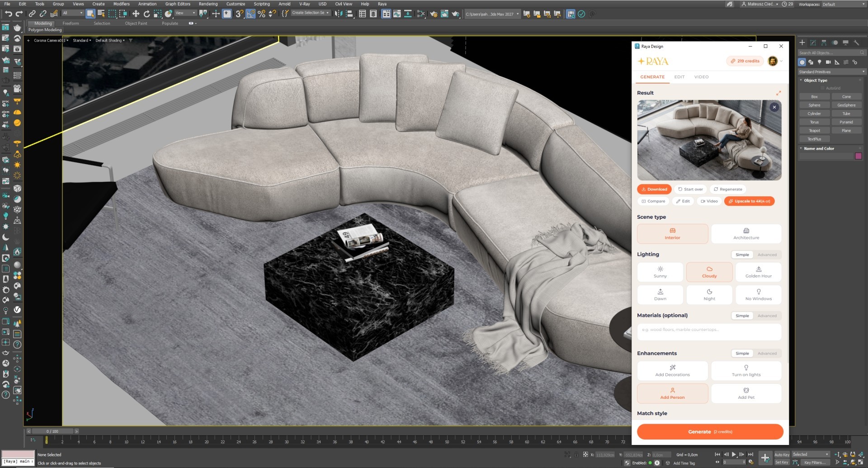Click the Key Filters button

pyautogui.click(x=814, y=462)
